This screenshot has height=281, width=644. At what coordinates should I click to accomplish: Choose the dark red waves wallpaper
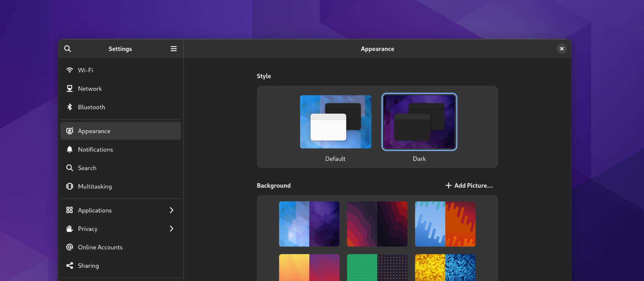tap(377, 224)
